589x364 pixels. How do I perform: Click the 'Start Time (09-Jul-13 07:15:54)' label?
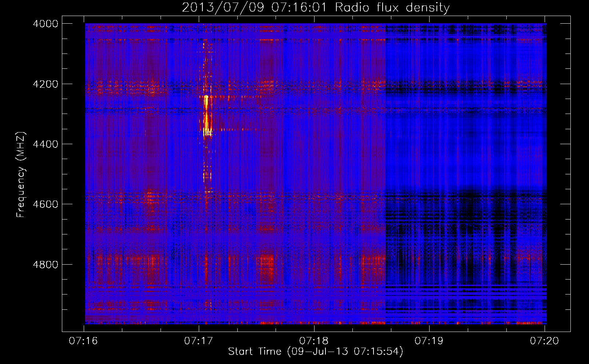[x=316, y=352]
